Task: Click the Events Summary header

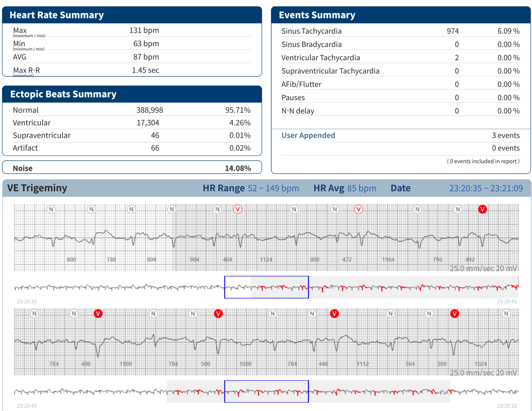Action: pos(317,15)
